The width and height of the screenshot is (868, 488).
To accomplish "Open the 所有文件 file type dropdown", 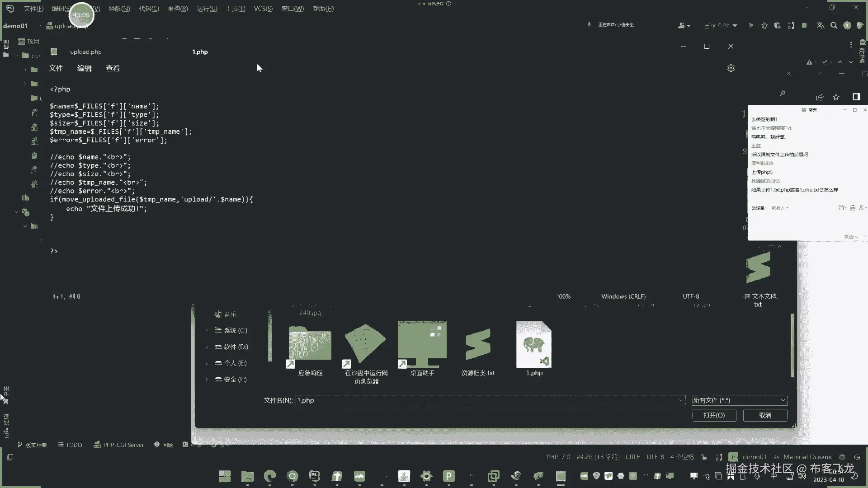I will click(739, 400).
